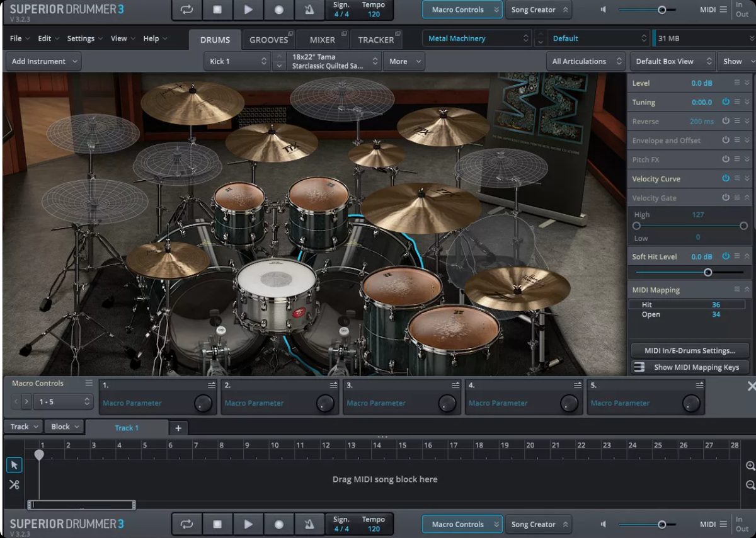The height and width of the screenshot is (538, 756).
Task: Click Record in the top transport bar
Action: point(279,10)
